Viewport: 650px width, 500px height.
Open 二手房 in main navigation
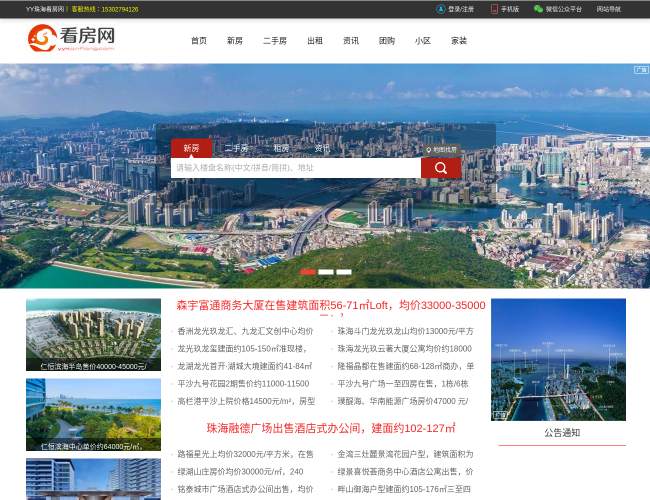click(275, 41)
